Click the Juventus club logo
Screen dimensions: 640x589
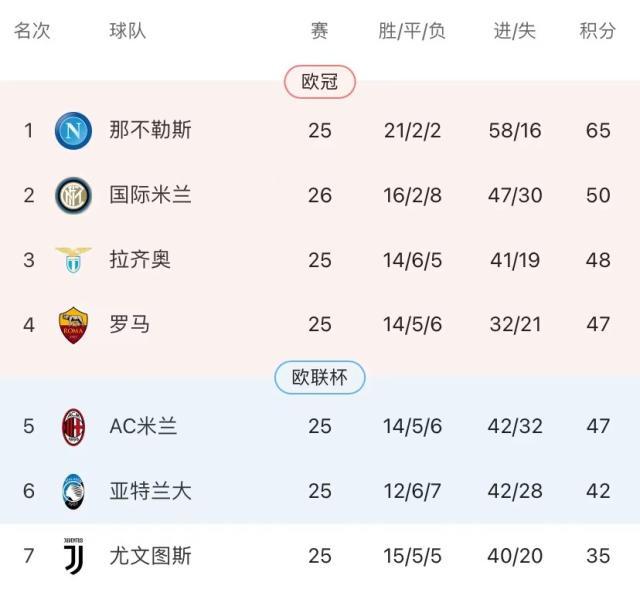(x=73, y=555)
